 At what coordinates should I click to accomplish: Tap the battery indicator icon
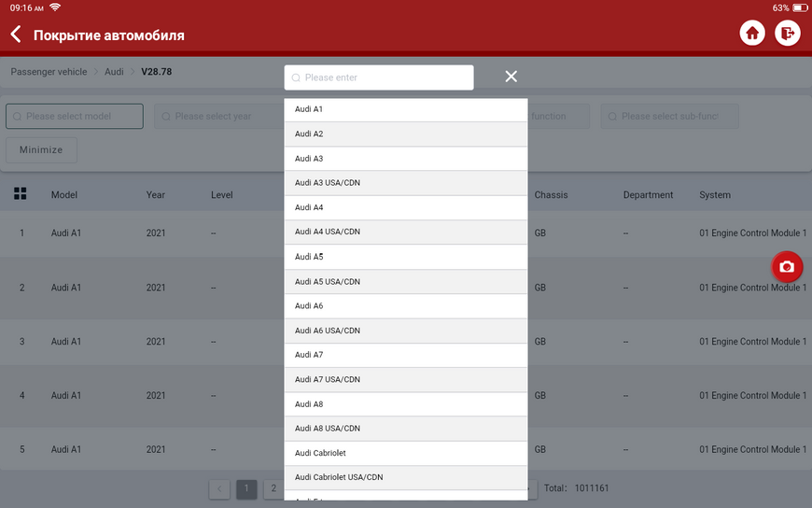tap(800, 7)
